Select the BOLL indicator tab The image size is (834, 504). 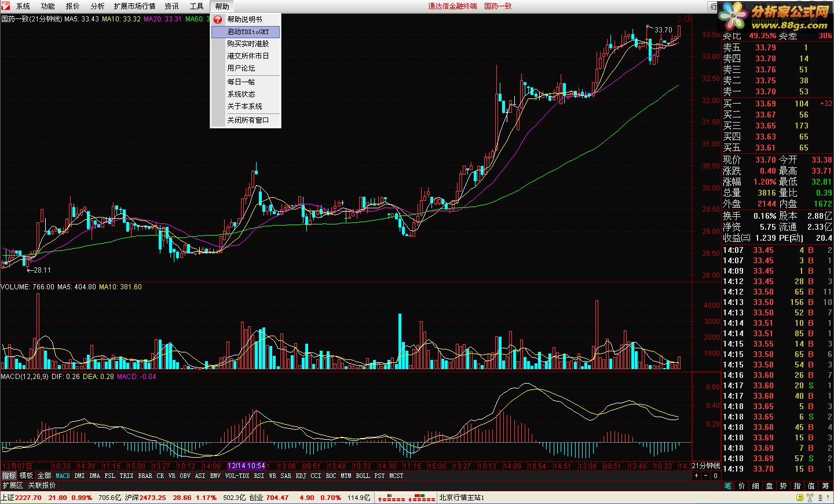[363, 476]
